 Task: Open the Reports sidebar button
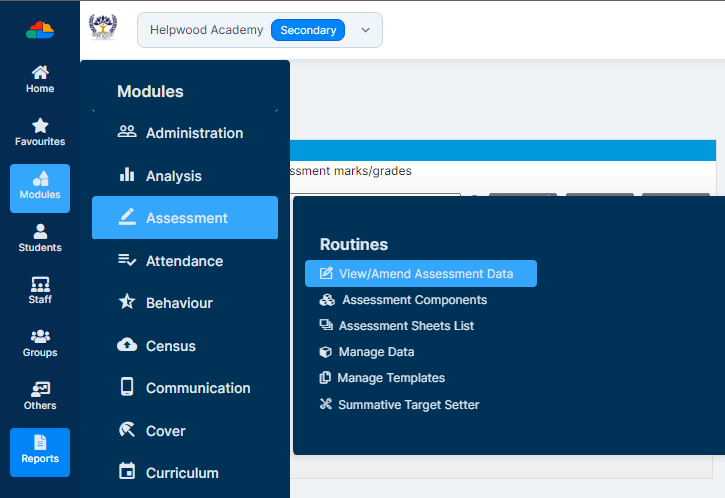point(40,452)
